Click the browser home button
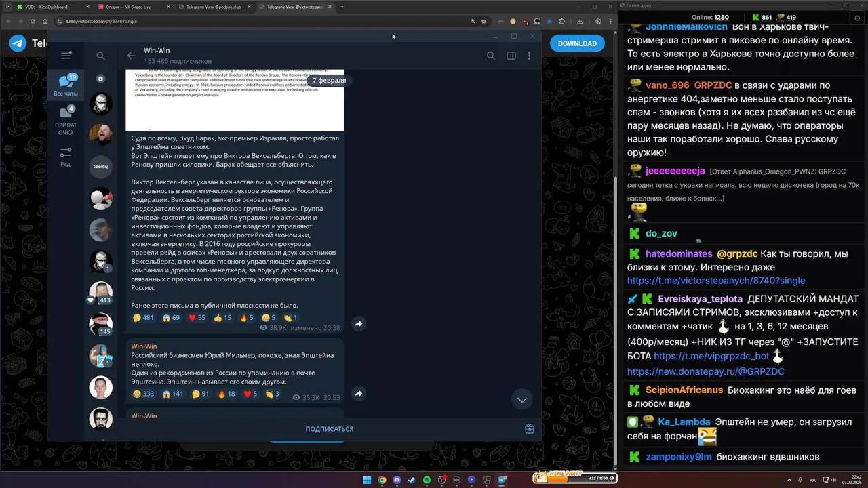 point(45,21)
